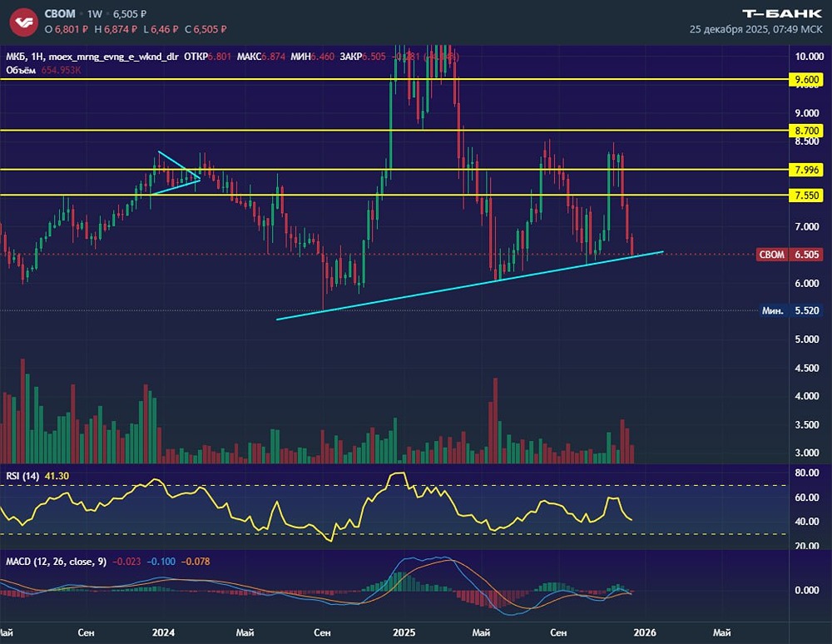
Task: Click the Май label right after 2025
Action: point(481,633)
